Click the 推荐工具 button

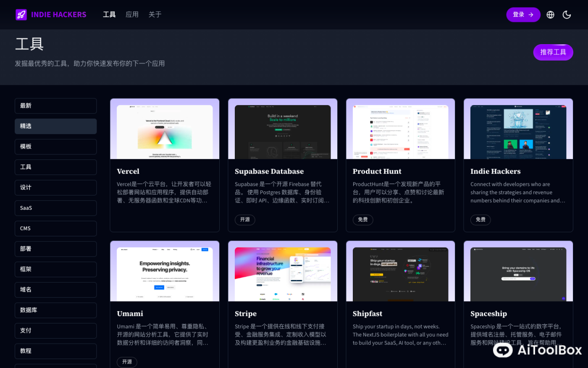click(553, 52)
